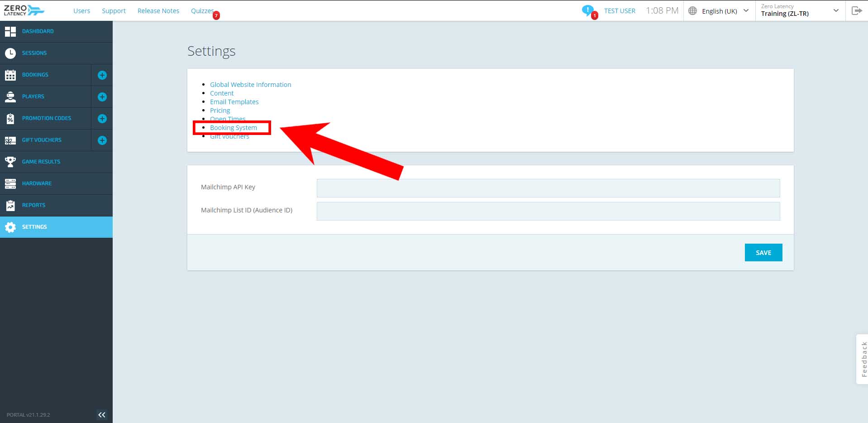Screen dimensions: 868x423
Task: Open the Quizzes badge counter
Action: point(216,15)
